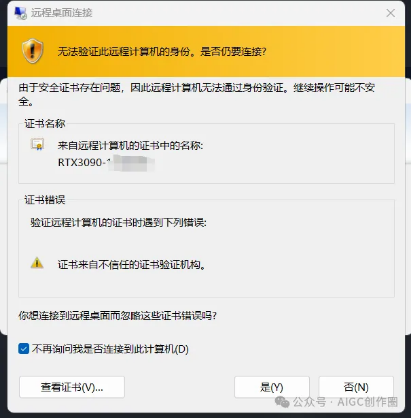Click the 不再询问我是否连接到此计算机(D) label text

click(110, 349)
